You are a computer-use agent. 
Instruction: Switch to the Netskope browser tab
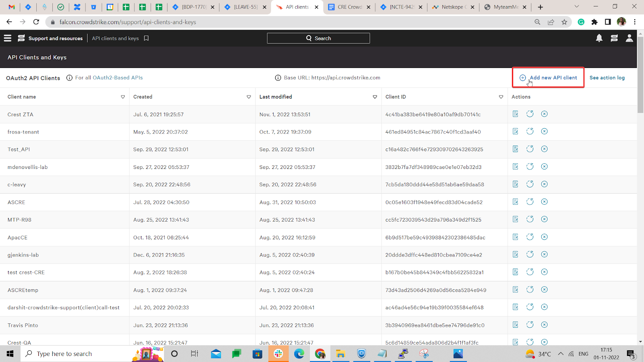pyautogui.click(x=453, y=7)
